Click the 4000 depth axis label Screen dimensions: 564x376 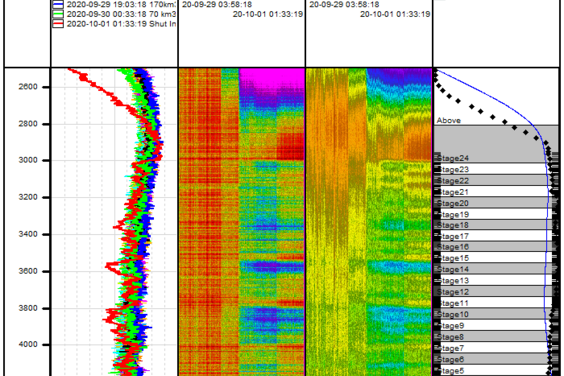[28, 345]
